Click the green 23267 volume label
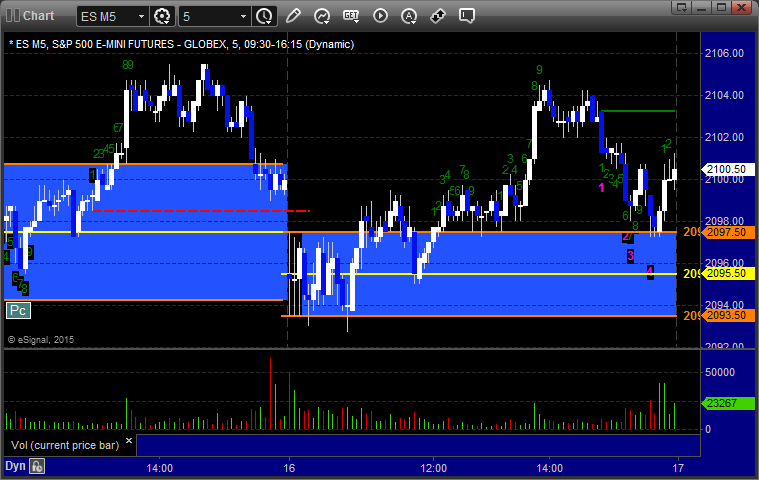Screen dimensions: 759x480 tap(728, 403)
